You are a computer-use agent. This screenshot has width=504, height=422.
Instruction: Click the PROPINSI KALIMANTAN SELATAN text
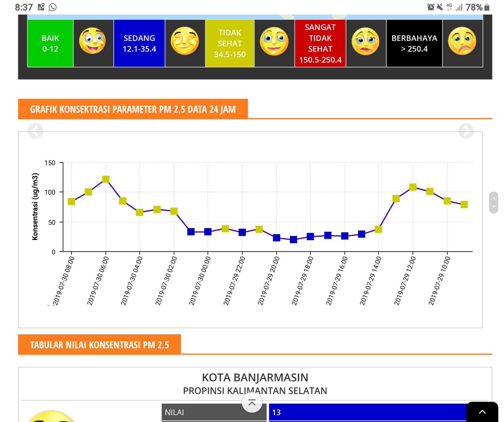click(x=255, y=391)
